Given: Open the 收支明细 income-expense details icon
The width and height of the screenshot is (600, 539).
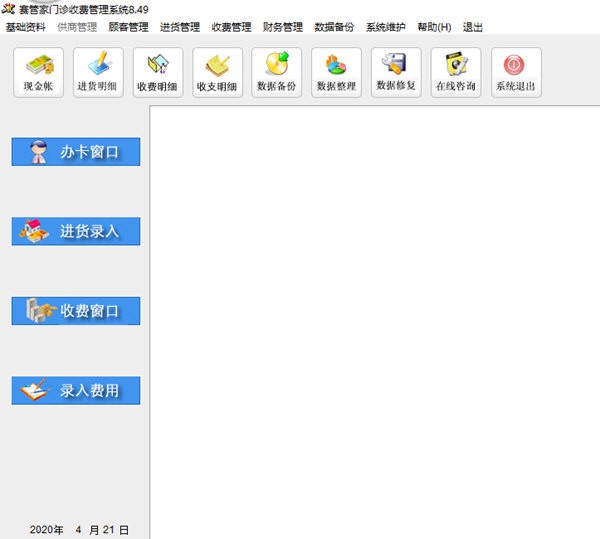Looking at the screenshot, I should point(218,72).
